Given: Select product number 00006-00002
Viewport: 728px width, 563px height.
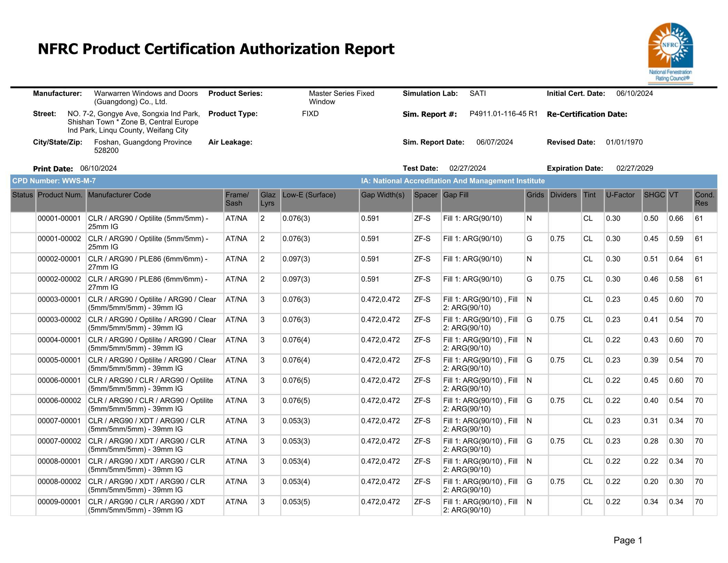Looking at the screenshot, I should 59,401.
